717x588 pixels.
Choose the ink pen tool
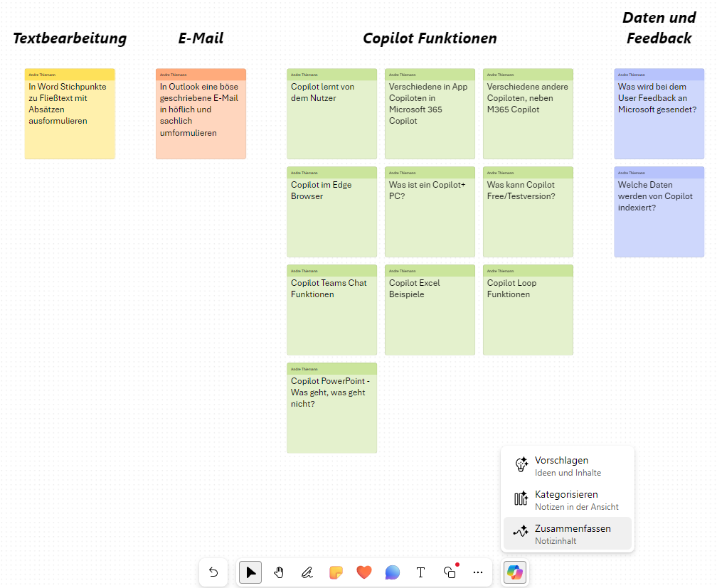pyautogui.click(x=307, y=572)
